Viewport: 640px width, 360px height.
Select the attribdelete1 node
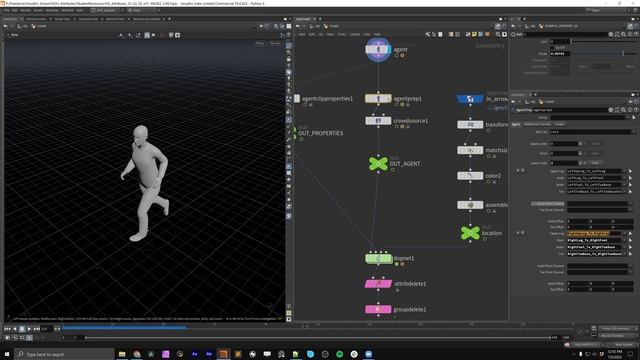[378, 284]
